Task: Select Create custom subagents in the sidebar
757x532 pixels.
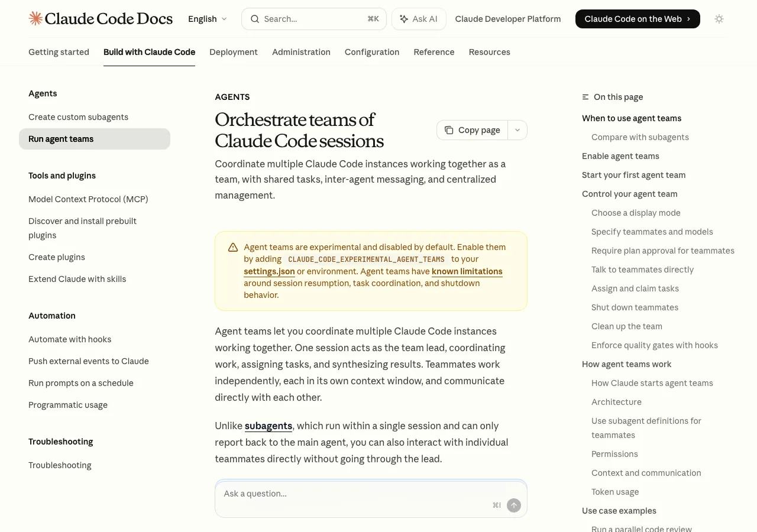Action: click(79, 117)
